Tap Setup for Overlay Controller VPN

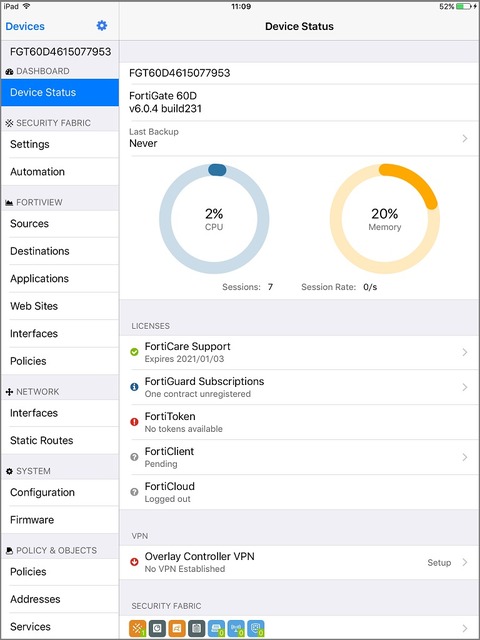pyautogui.click(x=439, y=562)
